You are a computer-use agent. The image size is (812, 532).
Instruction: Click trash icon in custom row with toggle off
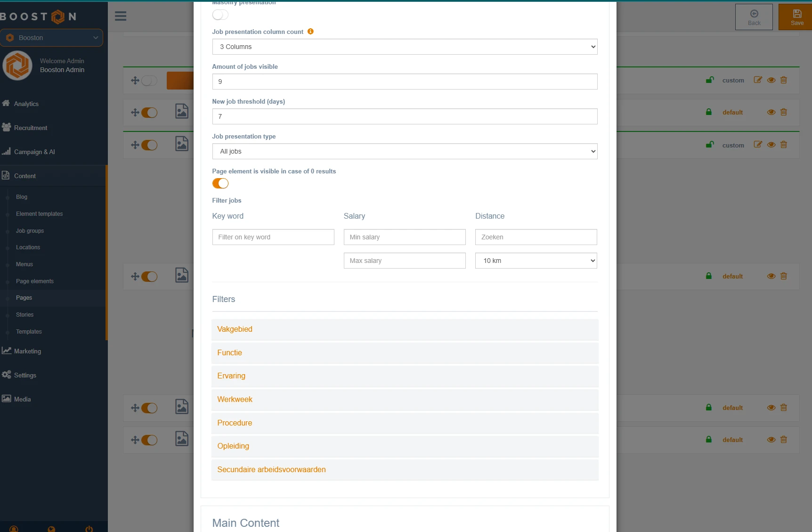tap(784, 80)
